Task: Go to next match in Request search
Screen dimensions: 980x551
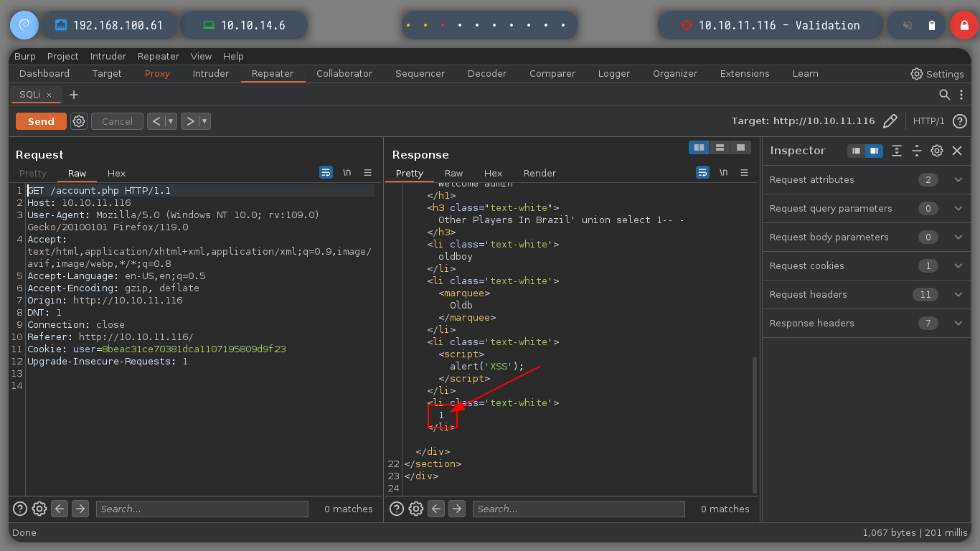Action: click(x=80, y=509)
